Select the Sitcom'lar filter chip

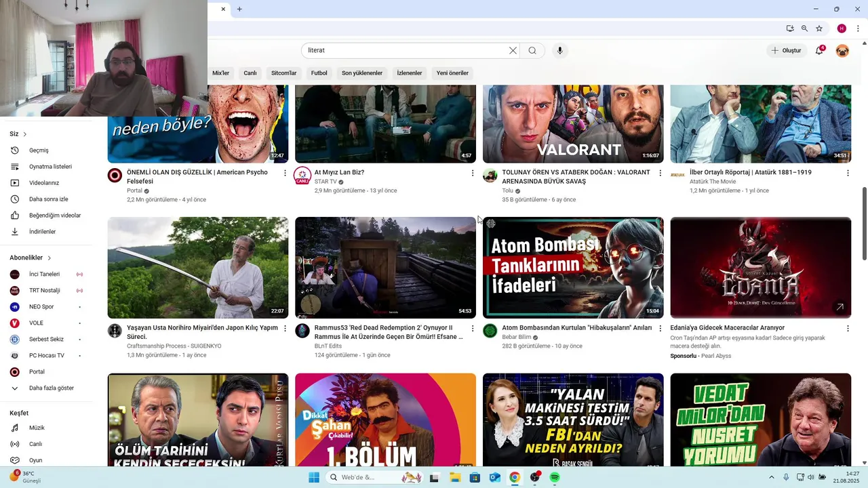(x=284, y=73)
